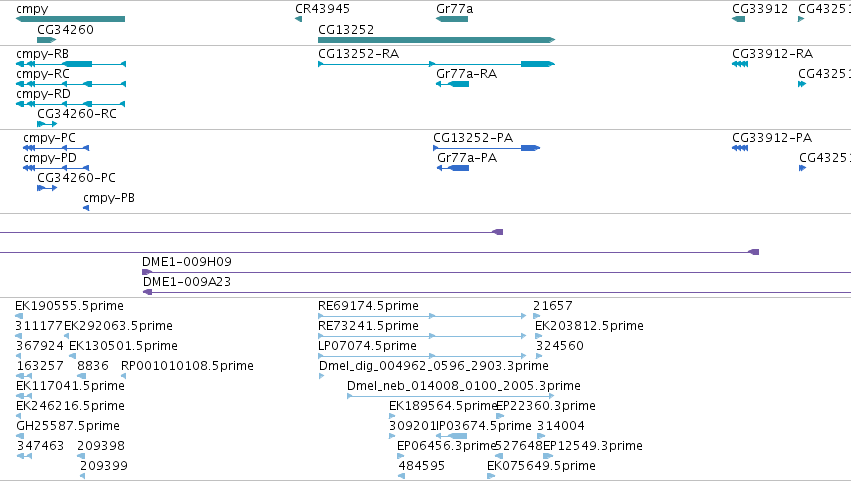Click the CG13252 gene bar
The image size is (851, 481).
click(436, 40)
